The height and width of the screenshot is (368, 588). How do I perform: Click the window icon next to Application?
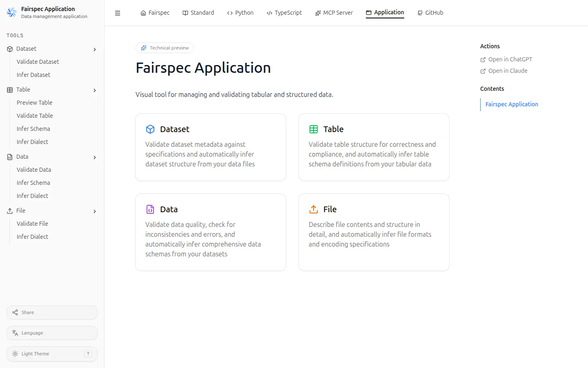tap(369, 13)
